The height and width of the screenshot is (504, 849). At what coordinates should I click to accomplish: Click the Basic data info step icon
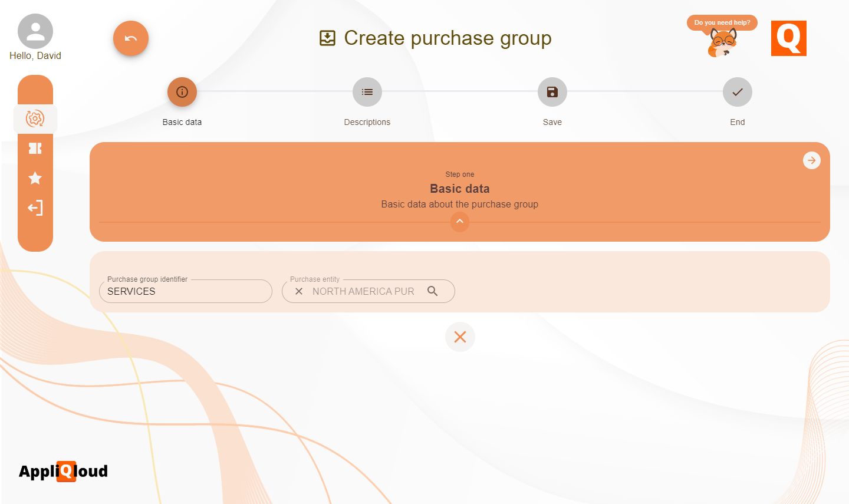coord(182,92)
